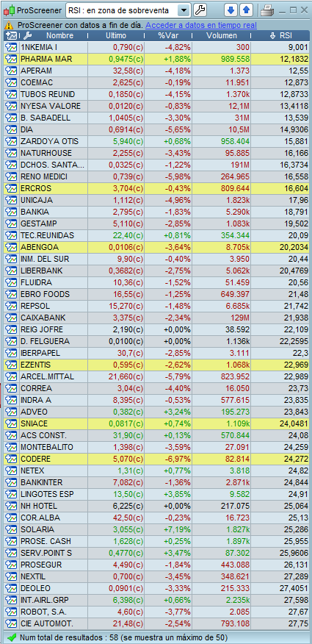Click the status bar results count text
The image size is (312, 644).
tap(123, 637)
